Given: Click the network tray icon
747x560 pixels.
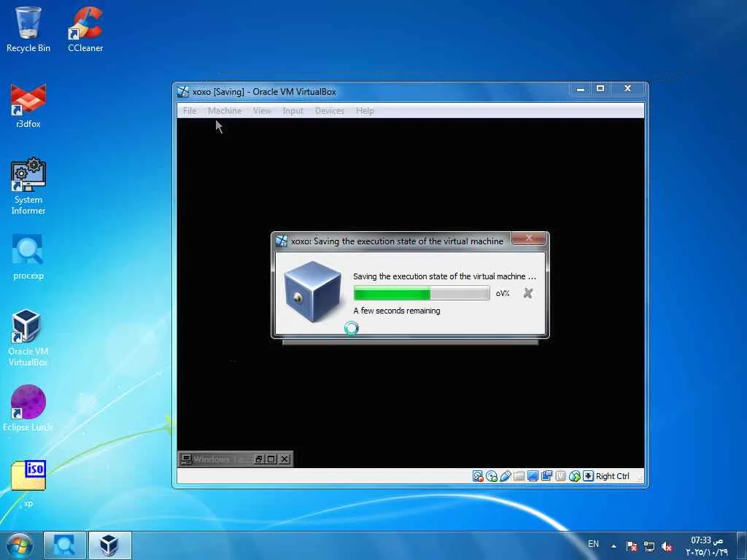Looking at the screenshot, I should pos(649,547).
